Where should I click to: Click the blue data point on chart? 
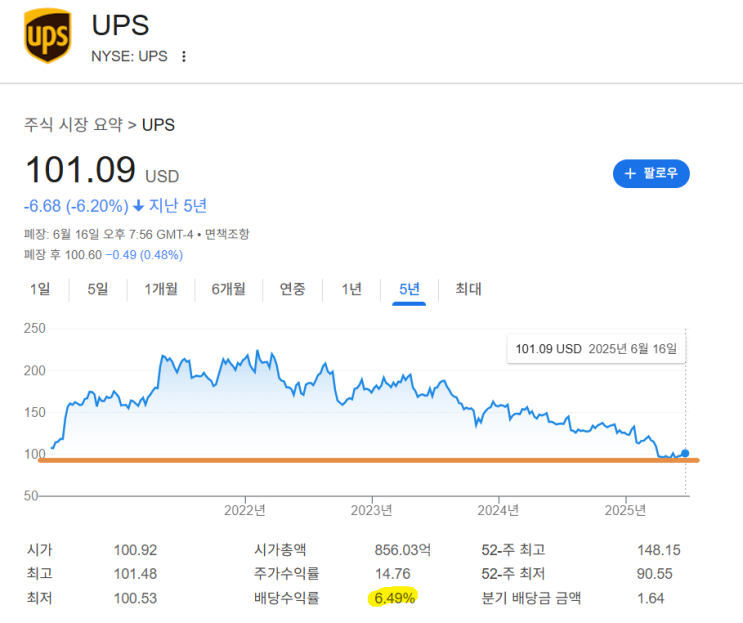click(x=685, y=453)
